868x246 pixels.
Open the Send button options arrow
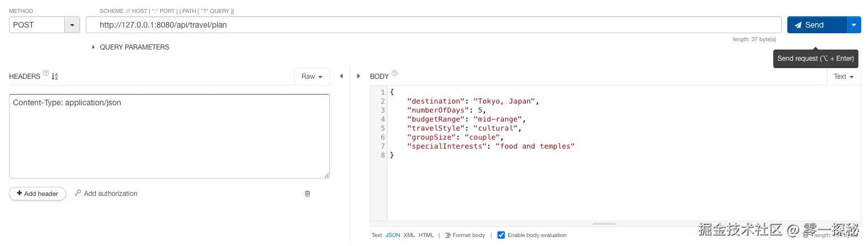point(854,25)
